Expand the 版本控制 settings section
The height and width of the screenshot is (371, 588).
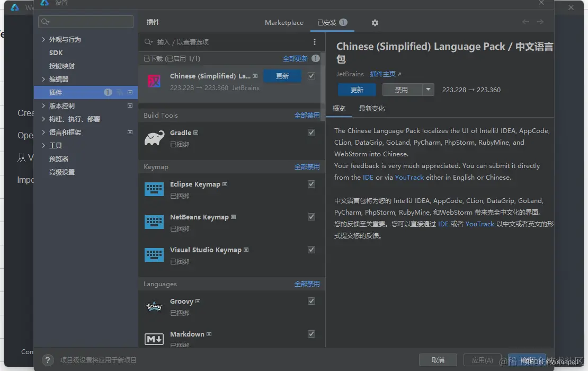(43, 106)
